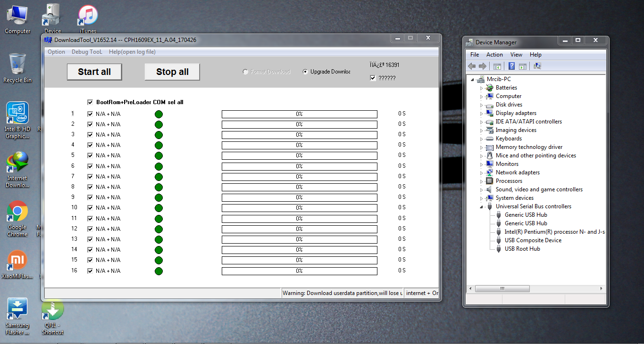The width and height of the screenshot is (644, 344).
Task: Expand Monitors node
Action: [482, 164]
